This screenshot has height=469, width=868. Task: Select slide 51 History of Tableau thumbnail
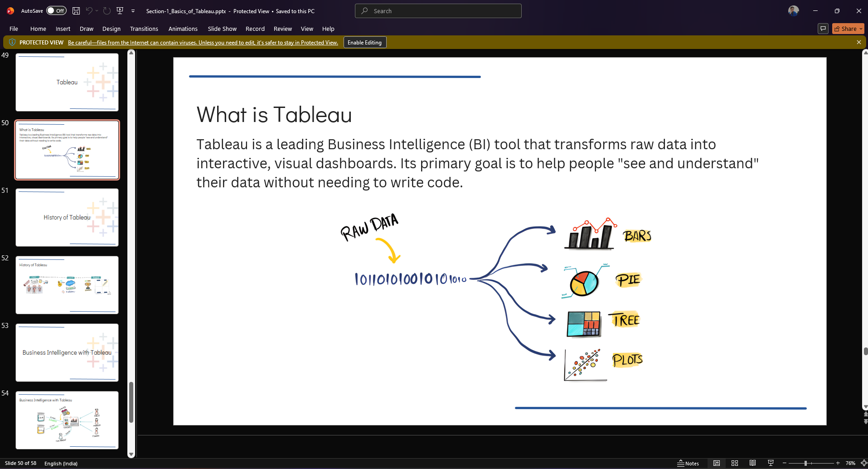click(x=67, y=217)
